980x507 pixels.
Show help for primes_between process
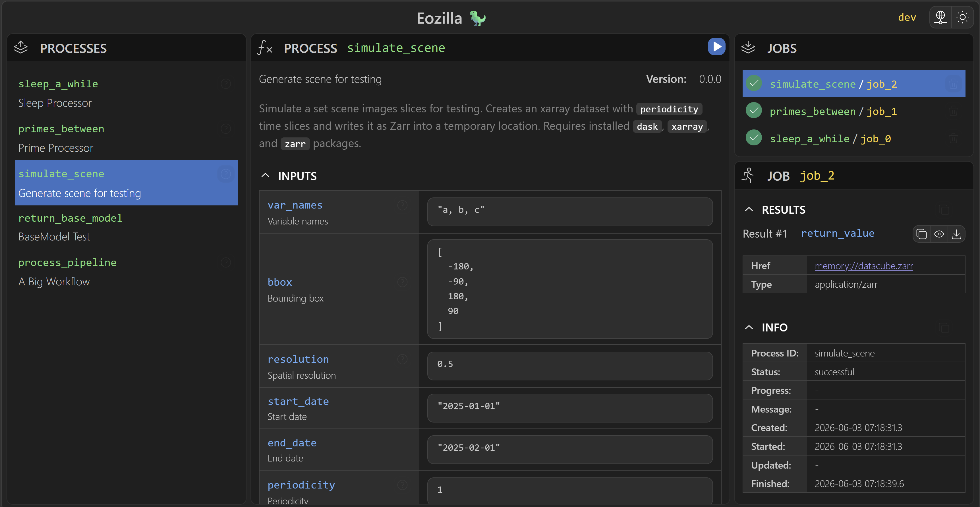click(x=226, y=129)
